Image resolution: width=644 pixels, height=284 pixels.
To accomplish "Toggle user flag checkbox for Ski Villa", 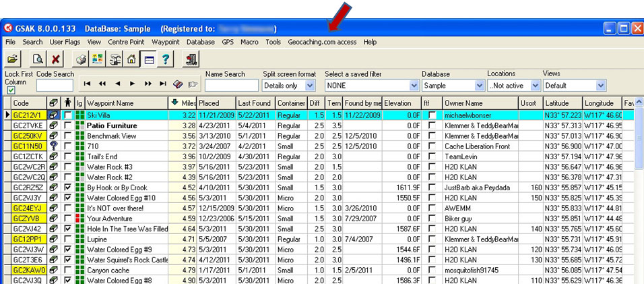I will (x=68, y=115).
